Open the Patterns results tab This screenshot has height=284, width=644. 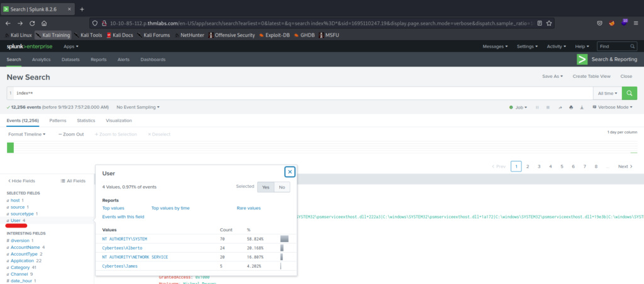(x=57, y=121)
